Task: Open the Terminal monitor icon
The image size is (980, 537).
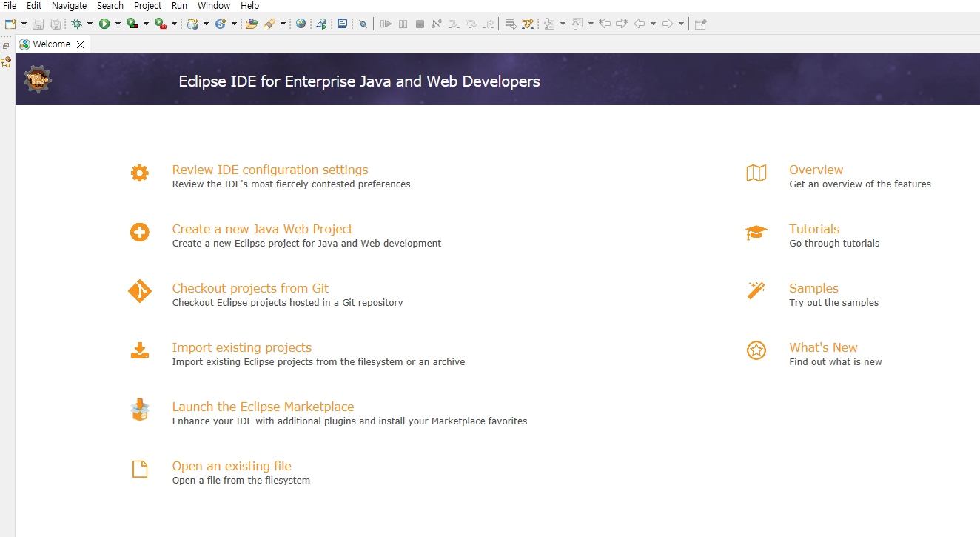Action: (342, 24)
